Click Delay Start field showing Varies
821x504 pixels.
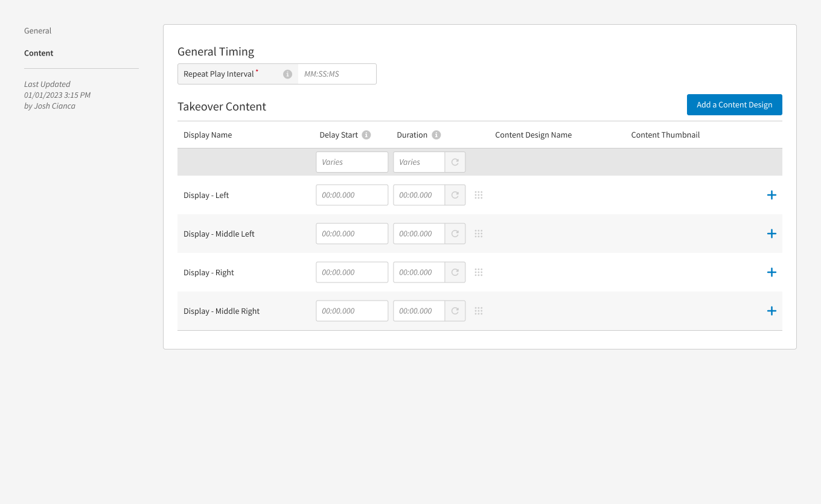(x=352, y=162)
